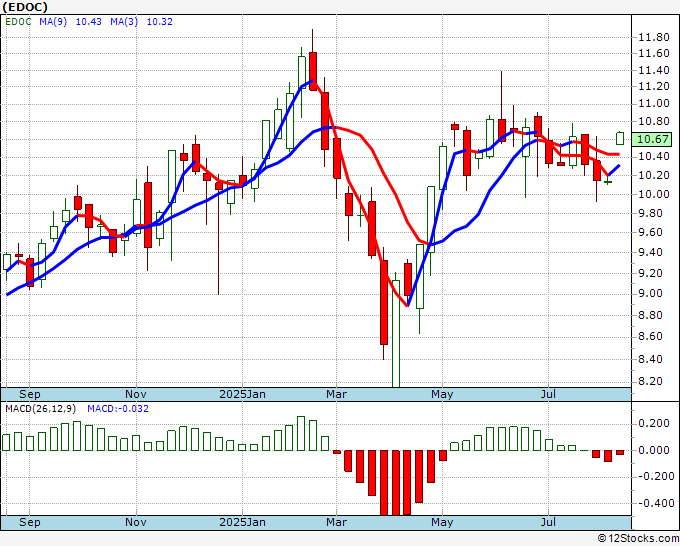
Task: Click the latest green candlestick beside 10.67
Action: tap(620, 138)
